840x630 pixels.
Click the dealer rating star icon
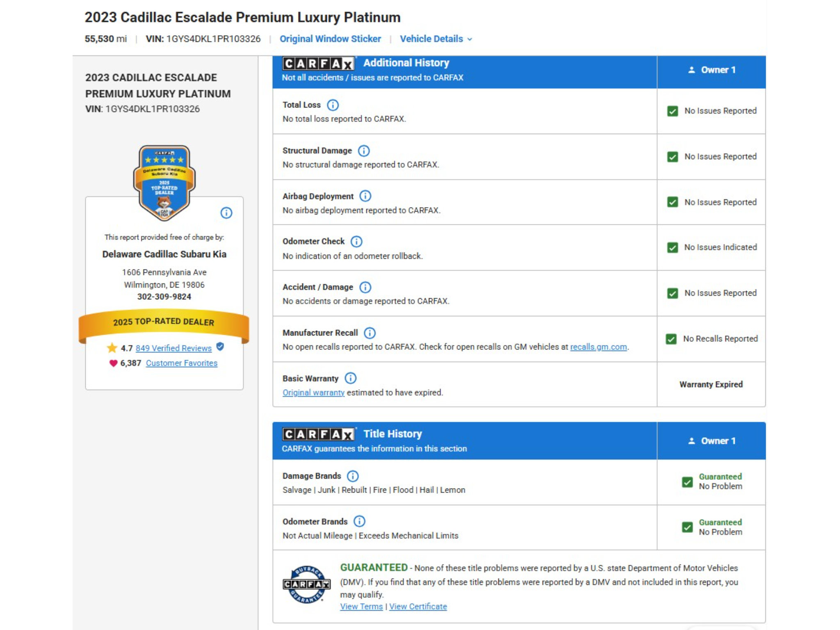(112, 348)
